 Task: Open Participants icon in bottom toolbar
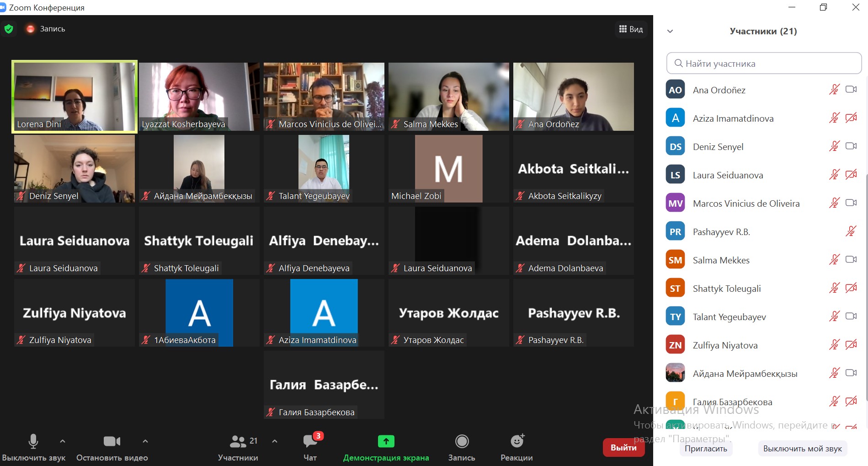[238, 441]
